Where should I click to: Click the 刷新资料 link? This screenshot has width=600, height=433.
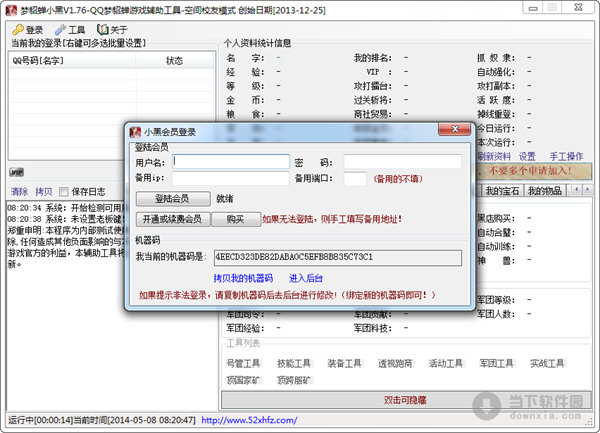coord(494,156)
